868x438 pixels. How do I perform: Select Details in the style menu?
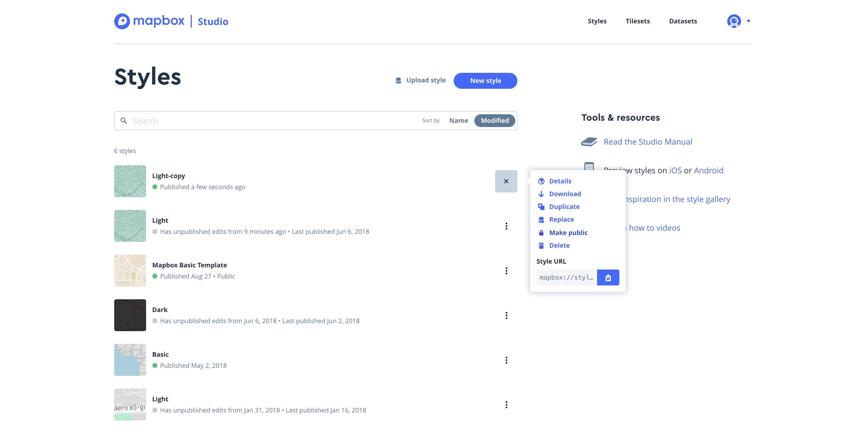555,181
